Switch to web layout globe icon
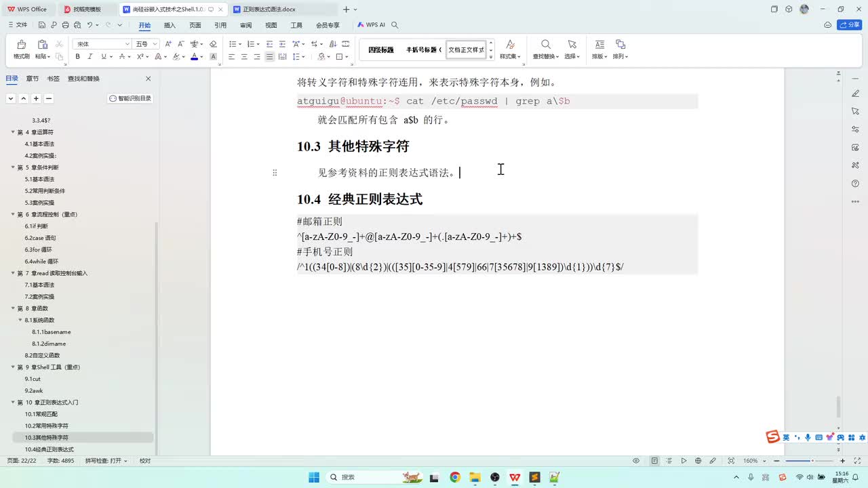The image size is (868, 488). 698,461
